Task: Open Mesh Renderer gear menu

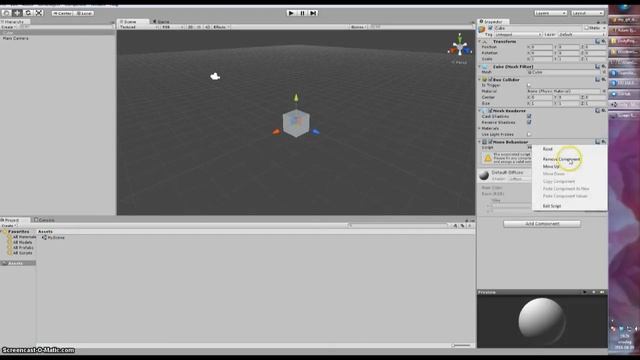Action: [x=604, y=111]
